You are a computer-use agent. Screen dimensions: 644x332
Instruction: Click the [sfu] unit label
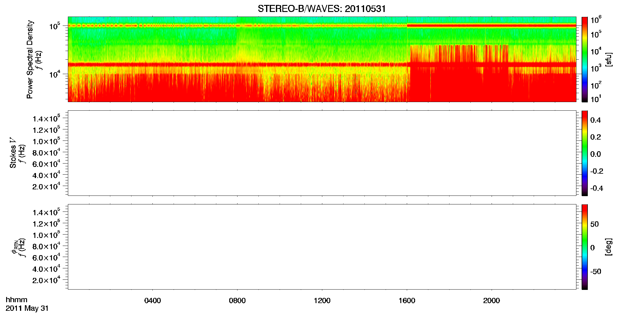(609, 59)
